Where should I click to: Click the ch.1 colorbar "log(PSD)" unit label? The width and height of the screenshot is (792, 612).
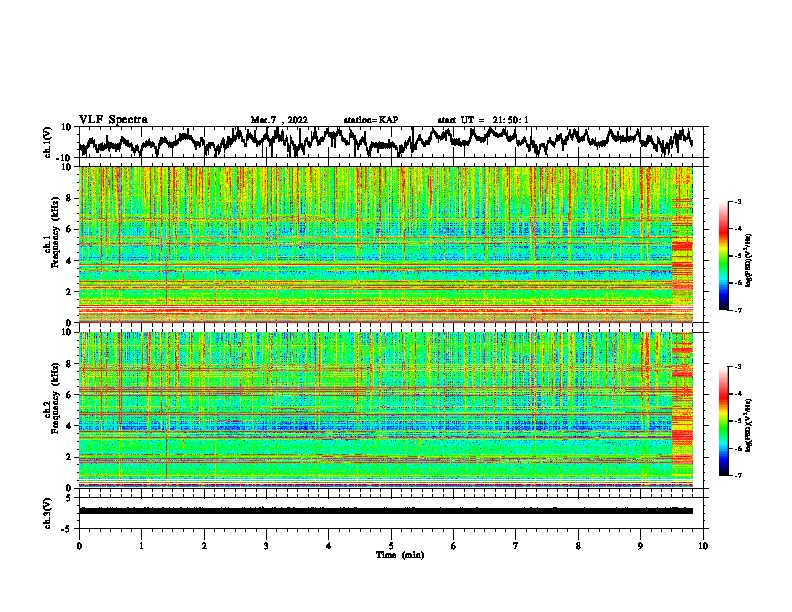pyautogui.click(x=749, y=261)
